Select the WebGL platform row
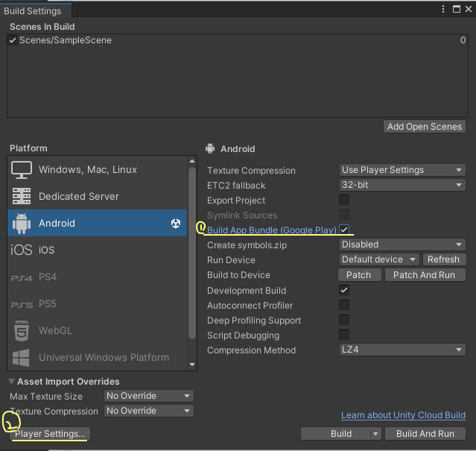This screenshot has height=451, width=476. click(97, 330)
